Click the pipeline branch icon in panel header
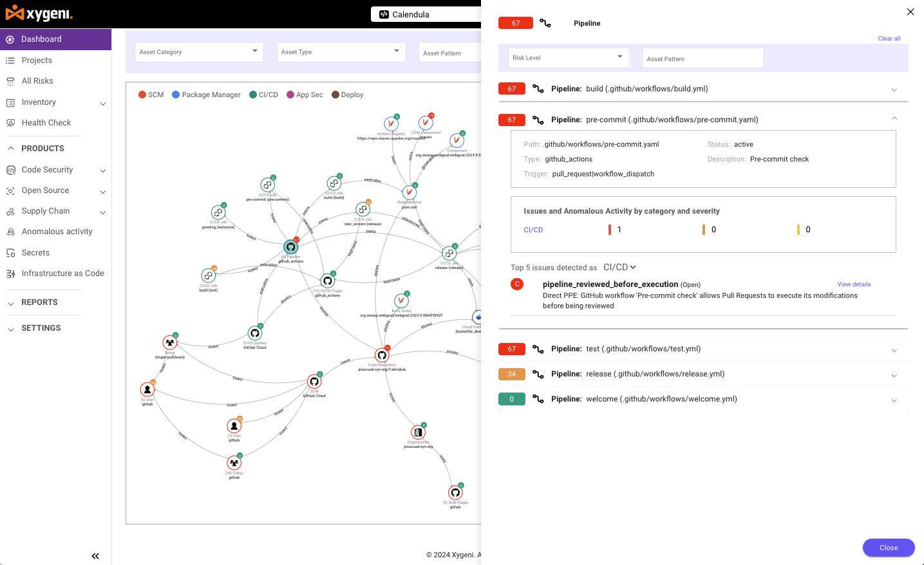The width and height of the screenshot is (924, 565). 545,23
